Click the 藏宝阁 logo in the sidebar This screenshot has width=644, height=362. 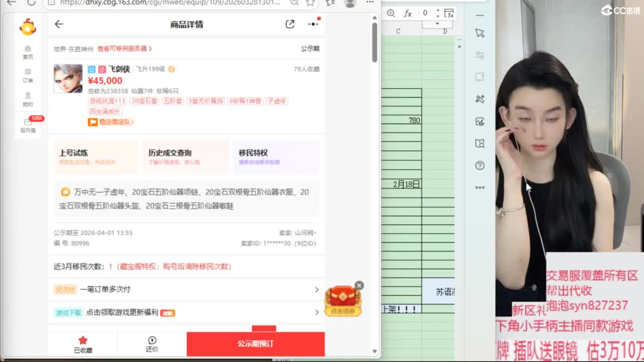tap(28, 27)
